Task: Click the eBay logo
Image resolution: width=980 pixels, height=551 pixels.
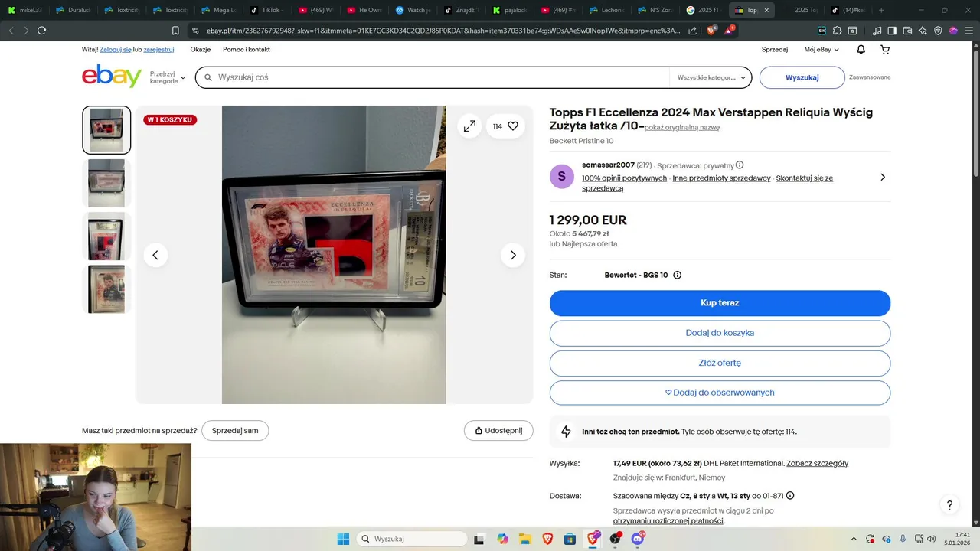Action: (x=112, y=77)
